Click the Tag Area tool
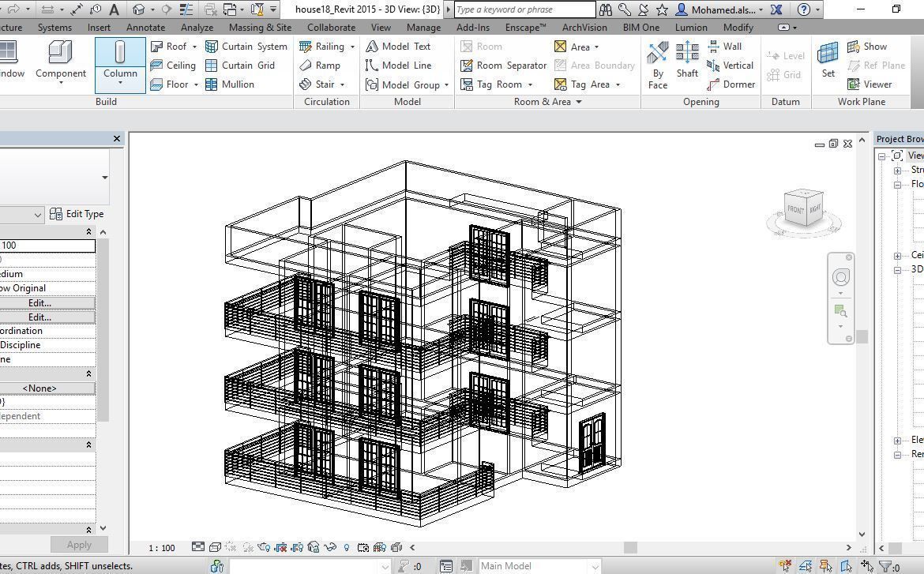924x574 pixels. [582, 84]
